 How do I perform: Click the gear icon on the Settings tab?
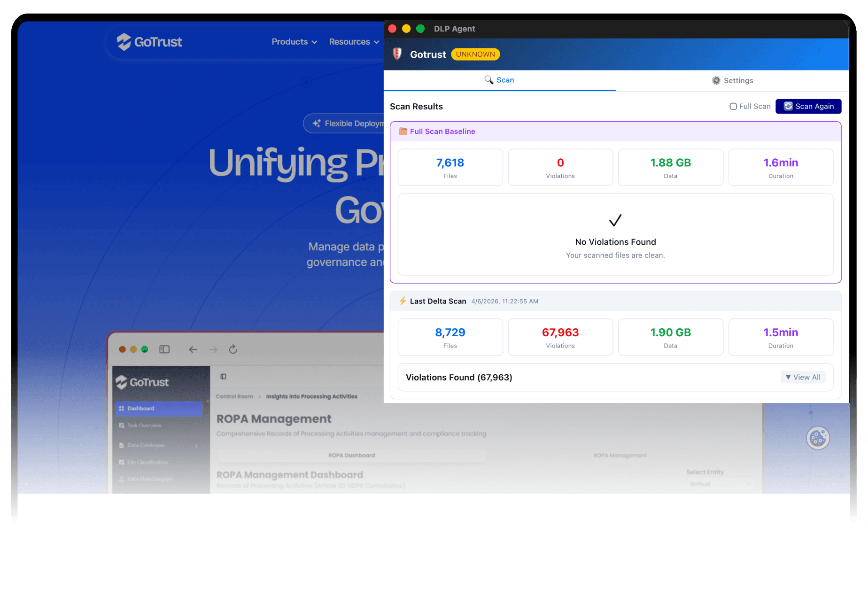tap(716, 80)
